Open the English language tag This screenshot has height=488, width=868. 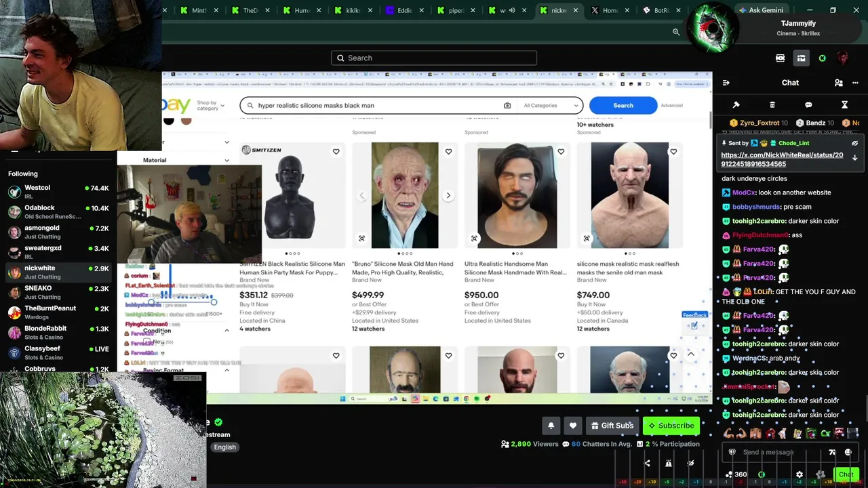[x=224, y=447]
